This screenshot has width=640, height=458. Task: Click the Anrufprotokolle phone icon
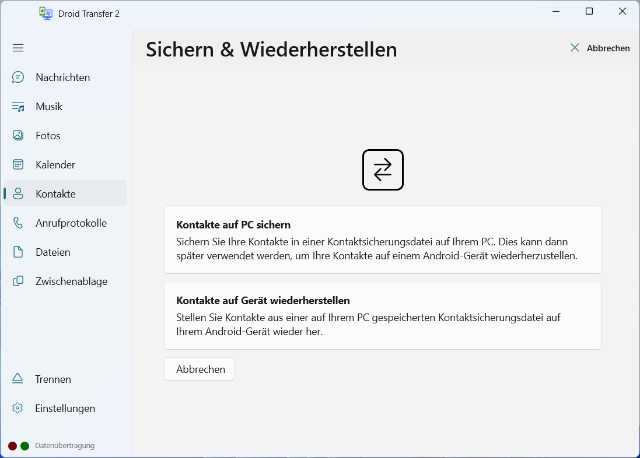click(x=18, y=223)
